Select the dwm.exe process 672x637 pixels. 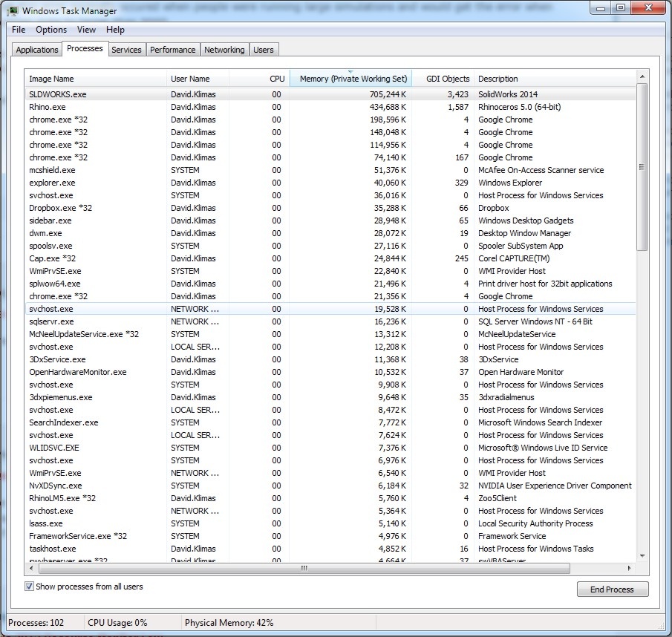click(x=330, y=233)
